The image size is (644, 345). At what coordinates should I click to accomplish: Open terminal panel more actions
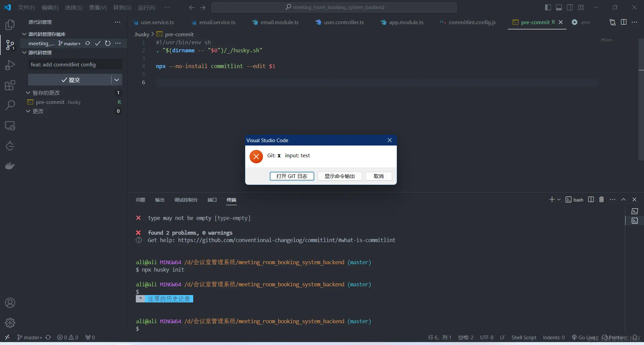point(612,199)
